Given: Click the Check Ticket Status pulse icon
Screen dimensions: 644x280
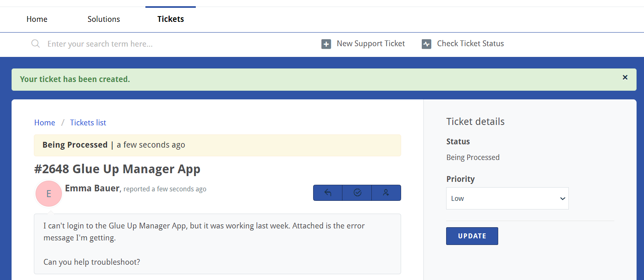Looking at the screenshot, I should pyautogui.click(x=426, y=44).
